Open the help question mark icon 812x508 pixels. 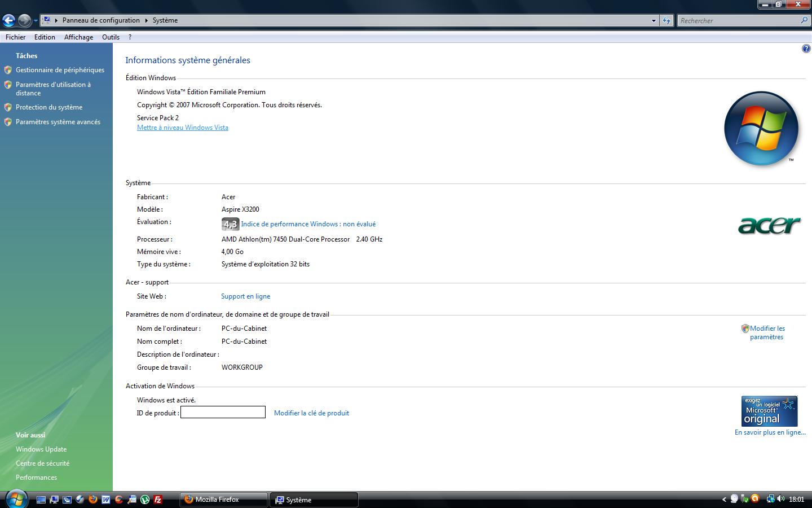point(806,49)
